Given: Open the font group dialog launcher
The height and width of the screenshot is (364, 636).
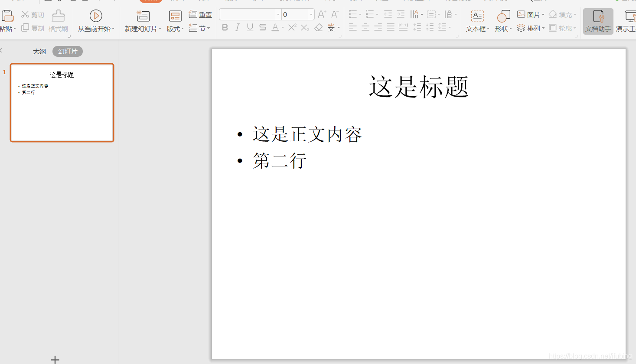Looking at the screenshot, I should tap(340, 36).
